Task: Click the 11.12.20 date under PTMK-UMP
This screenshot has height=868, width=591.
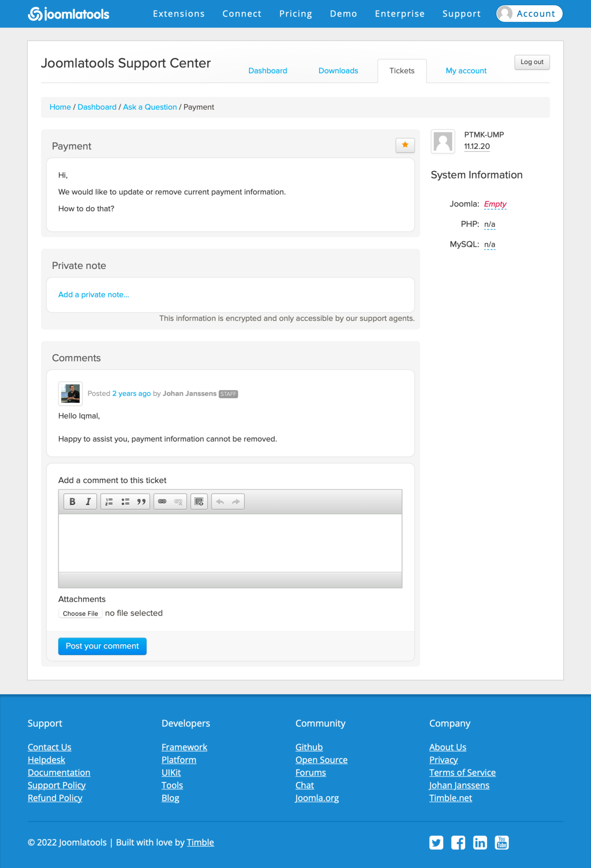Action: click(477, 146)
